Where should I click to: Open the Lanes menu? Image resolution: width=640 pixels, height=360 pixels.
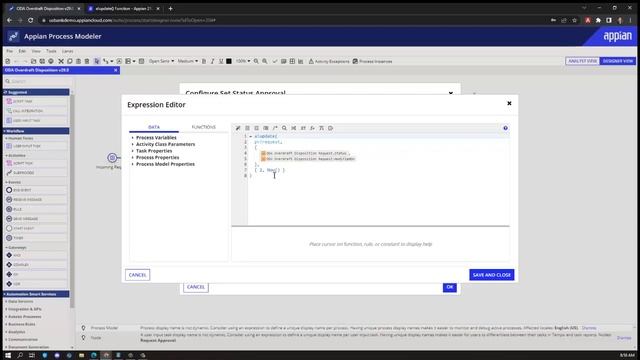pyautogui.click(x=67, y=51)
